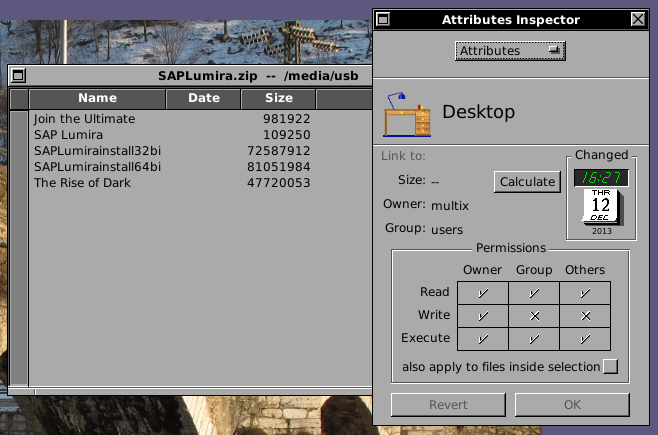Miniaturize the Attributes Inspector window
658x435 pixels.
[383, 19]
